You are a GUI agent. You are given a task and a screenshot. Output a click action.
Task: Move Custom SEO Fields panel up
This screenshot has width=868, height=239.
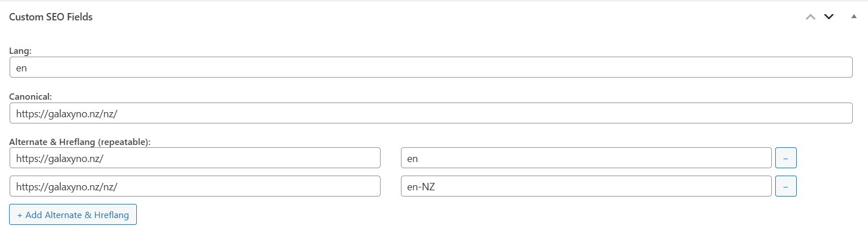[810, 17]
